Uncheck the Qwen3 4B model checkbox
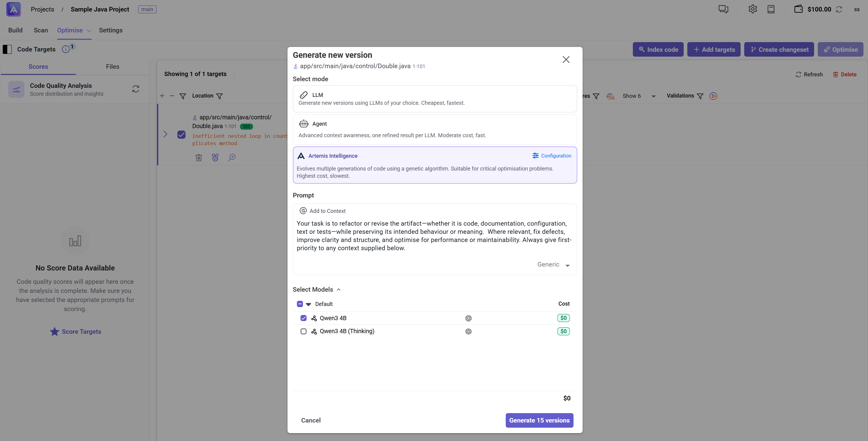This screenshot has height=441, width=868. coord(303,318)
